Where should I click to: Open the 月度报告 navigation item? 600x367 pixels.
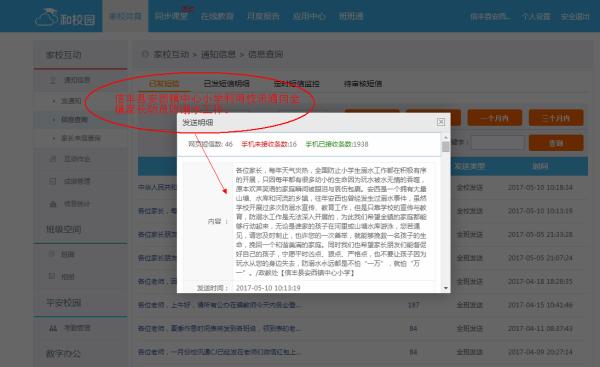coord(263,16)
